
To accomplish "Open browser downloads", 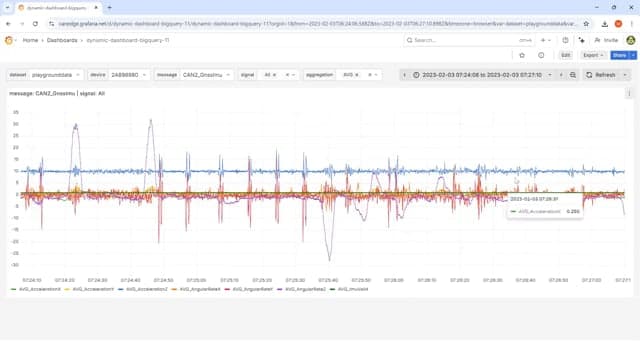I will point(604,24).
